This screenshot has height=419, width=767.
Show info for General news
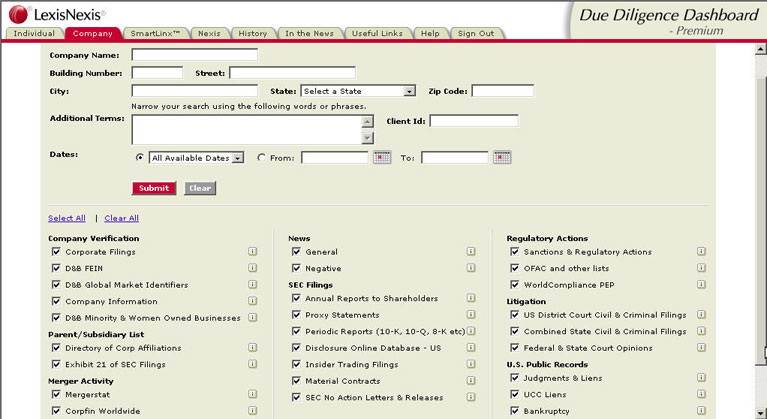pos(471,252)
